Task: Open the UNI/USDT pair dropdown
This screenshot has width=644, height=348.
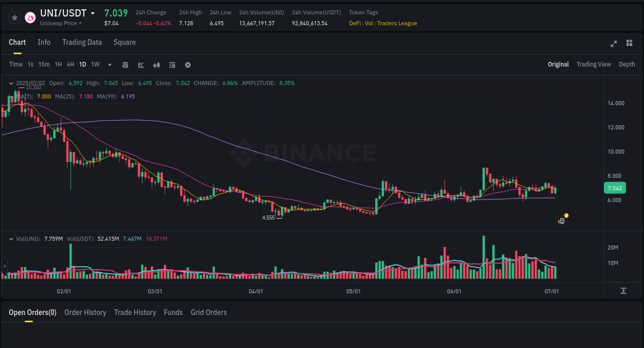Action: tap(92, 13)
